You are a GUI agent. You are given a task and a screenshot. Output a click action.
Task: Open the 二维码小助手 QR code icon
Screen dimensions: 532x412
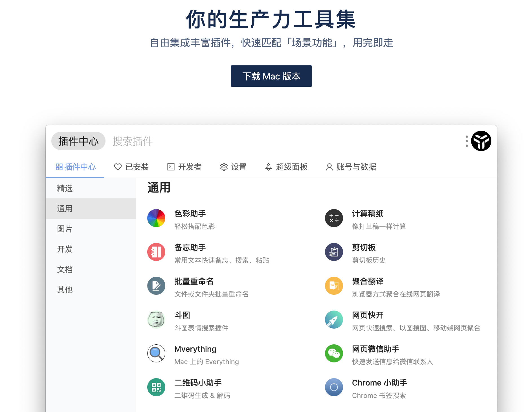[x=156, y=387]
